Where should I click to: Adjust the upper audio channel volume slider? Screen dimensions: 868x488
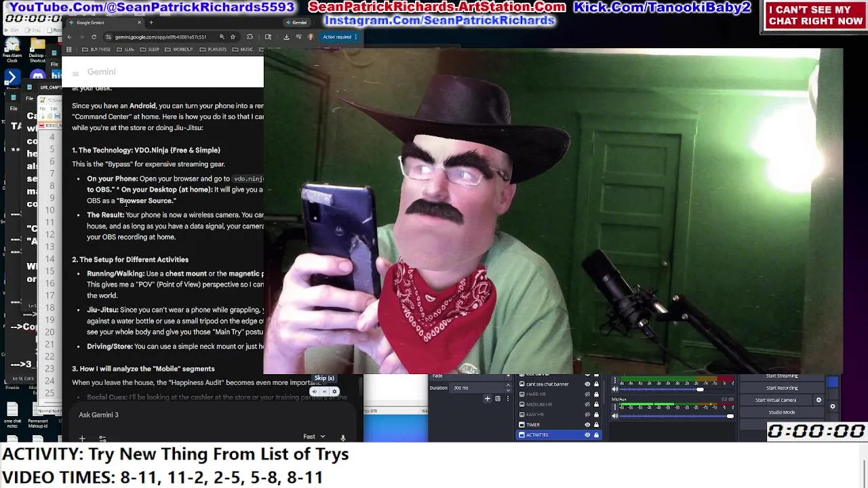point(677,389)
